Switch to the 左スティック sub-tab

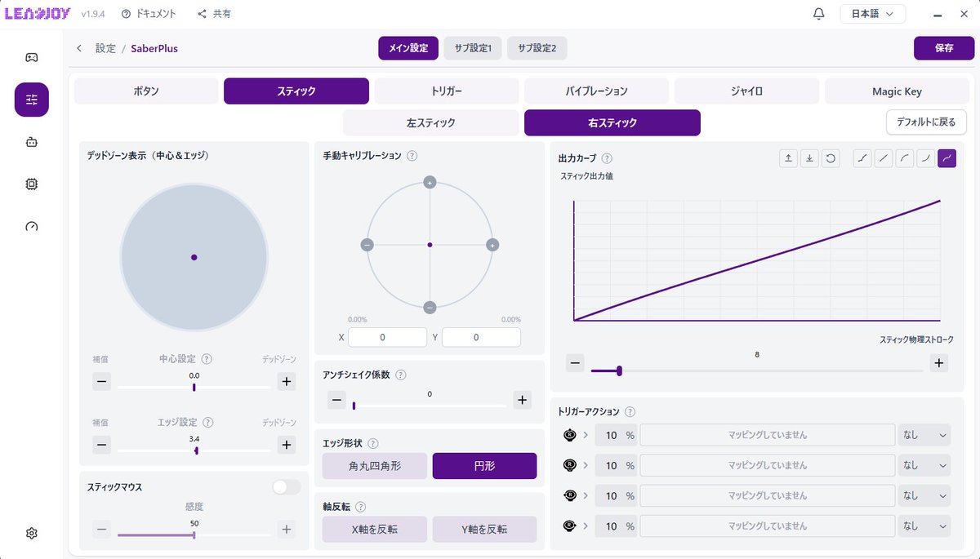click(x=431, y=123)
